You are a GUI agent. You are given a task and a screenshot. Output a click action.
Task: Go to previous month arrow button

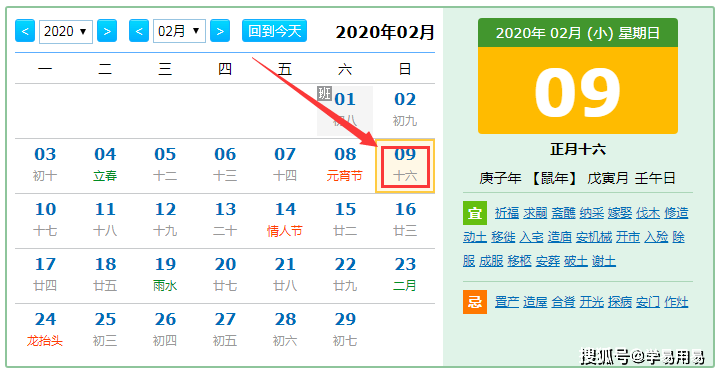(139, 31)
